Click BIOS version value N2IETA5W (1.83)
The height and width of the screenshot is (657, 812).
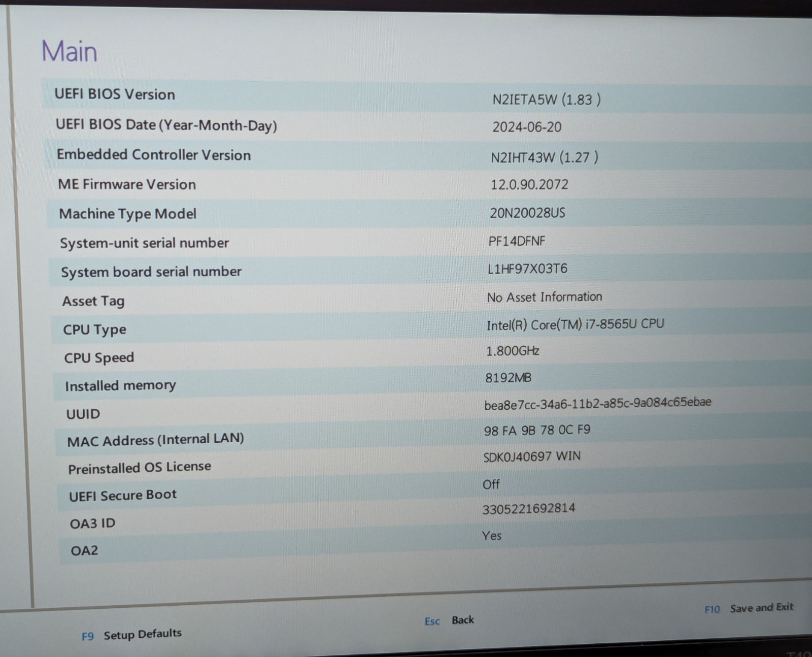[x=547, y=99]
